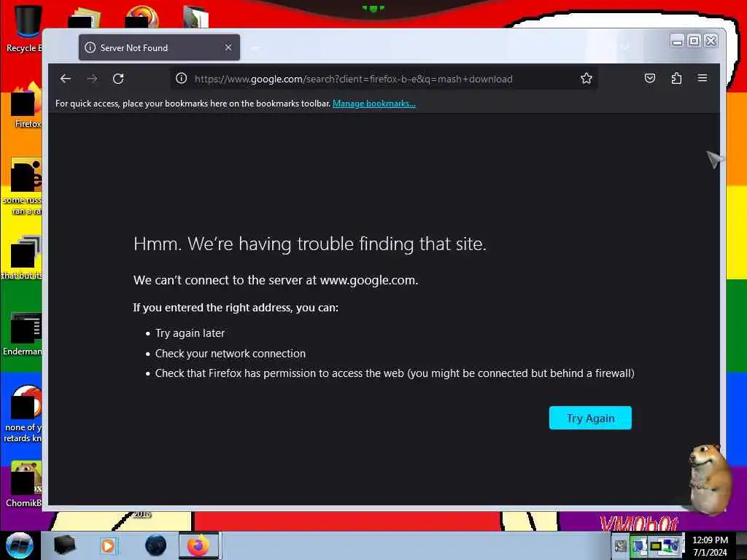This screenshot has height=560, width=747.
Task: Open the Extensions puzzle icon
Action: [x=676, y=78]
